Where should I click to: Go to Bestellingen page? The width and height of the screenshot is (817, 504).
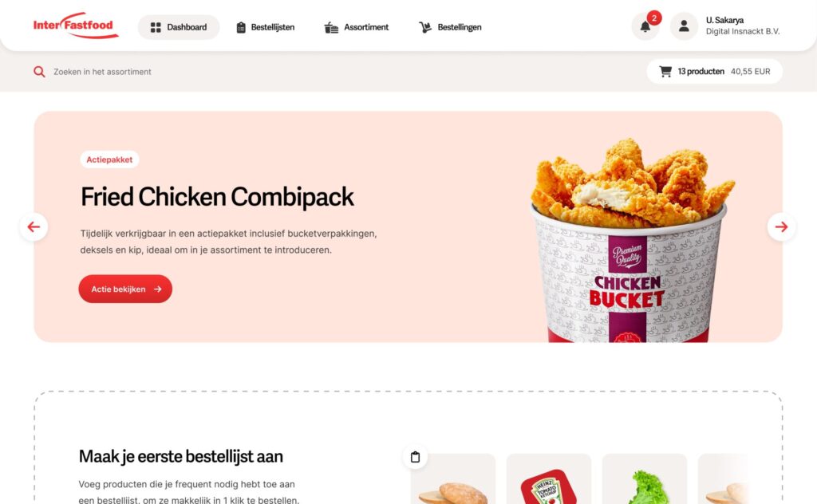pyautogui.click(x=450, y=27)
